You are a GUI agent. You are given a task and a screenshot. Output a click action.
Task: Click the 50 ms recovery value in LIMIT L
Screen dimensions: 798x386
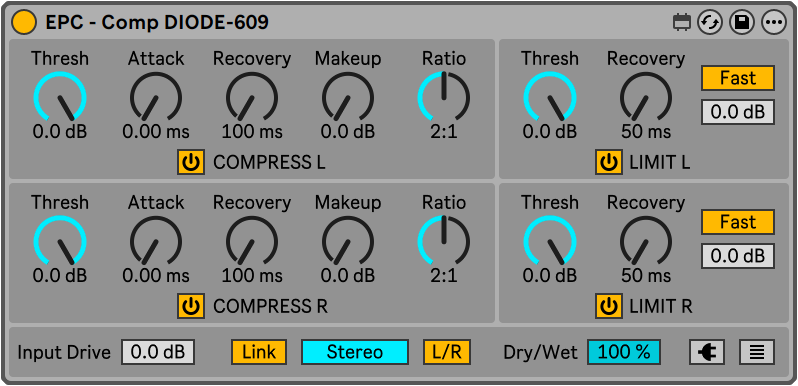tap(646, 132)
